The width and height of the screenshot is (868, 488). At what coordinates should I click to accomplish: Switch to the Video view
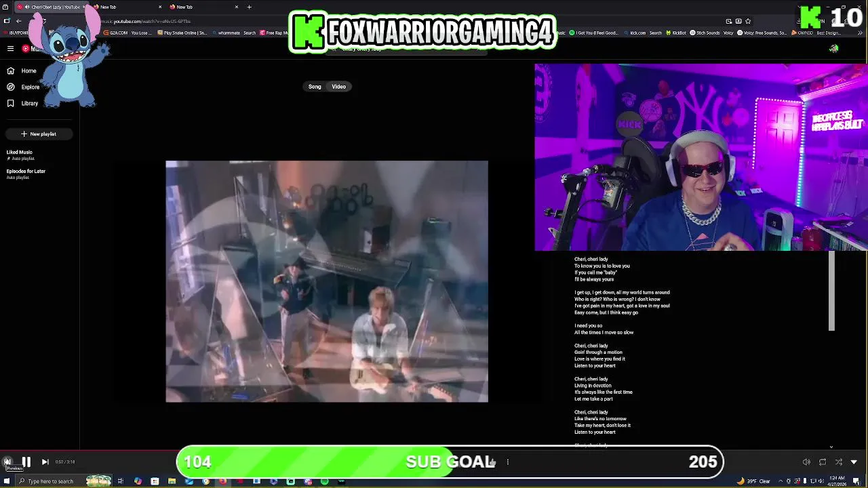tap(338, 87)
